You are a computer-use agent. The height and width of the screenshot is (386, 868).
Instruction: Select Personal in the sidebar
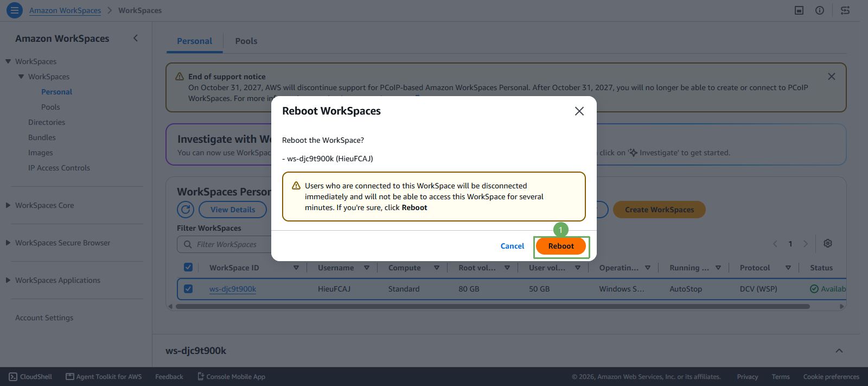pyautogui.click(x=56, y=92)
